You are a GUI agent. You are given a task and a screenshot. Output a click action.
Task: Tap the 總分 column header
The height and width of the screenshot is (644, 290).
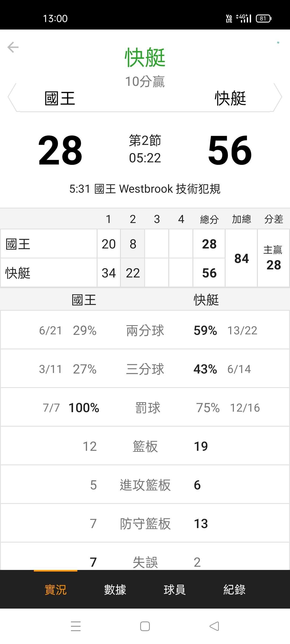point(209,219)
